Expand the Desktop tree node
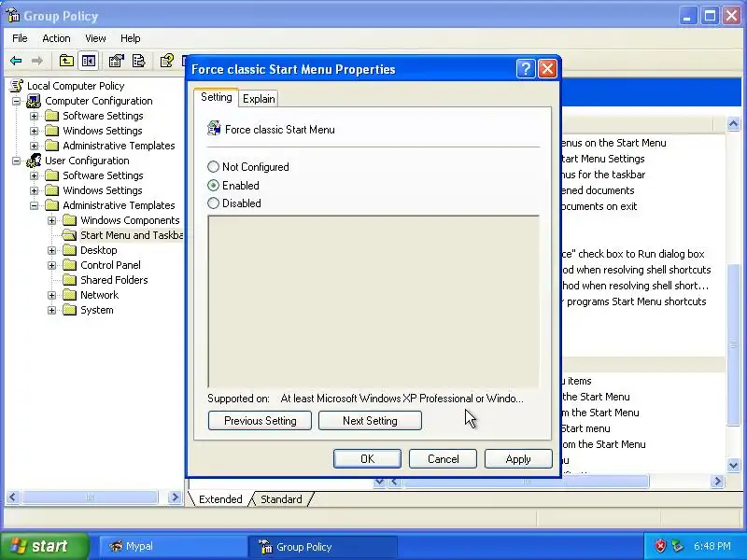747x560 pixels. (x=52, y=250)
